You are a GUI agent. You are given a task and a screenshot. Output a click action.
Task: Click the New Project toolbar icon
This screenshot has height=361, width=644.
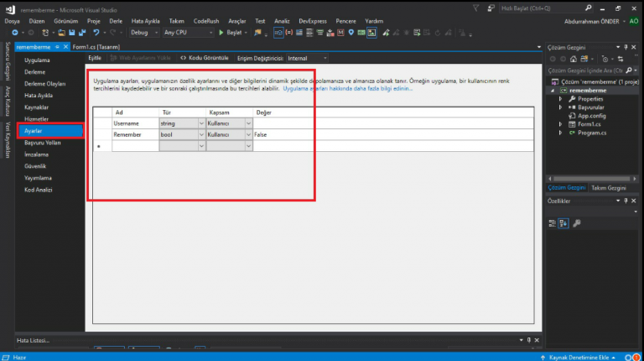[45, 33]
